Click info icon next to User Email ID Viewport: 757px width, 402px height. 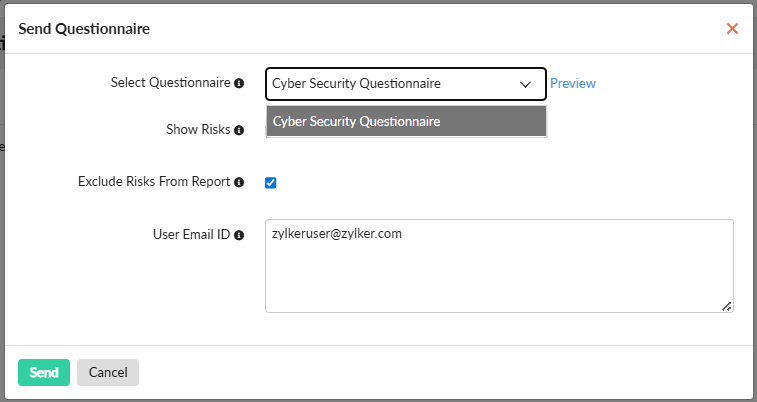coord(239,236)
